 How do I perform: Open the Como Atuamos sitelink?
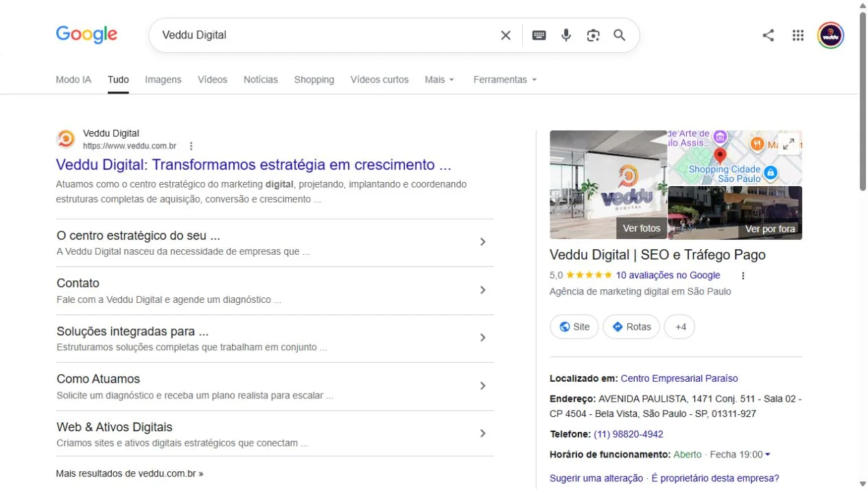(98, 379)
